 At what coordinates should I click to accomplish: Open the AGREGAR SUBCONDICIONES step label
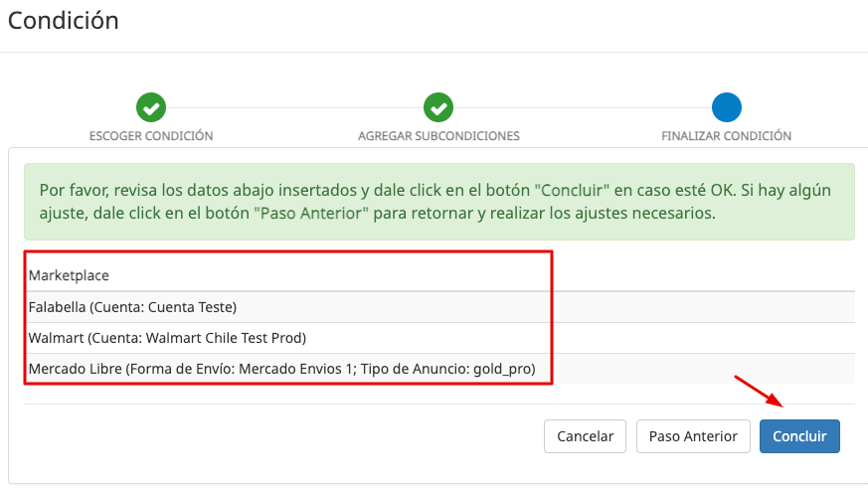pos(438,136)
